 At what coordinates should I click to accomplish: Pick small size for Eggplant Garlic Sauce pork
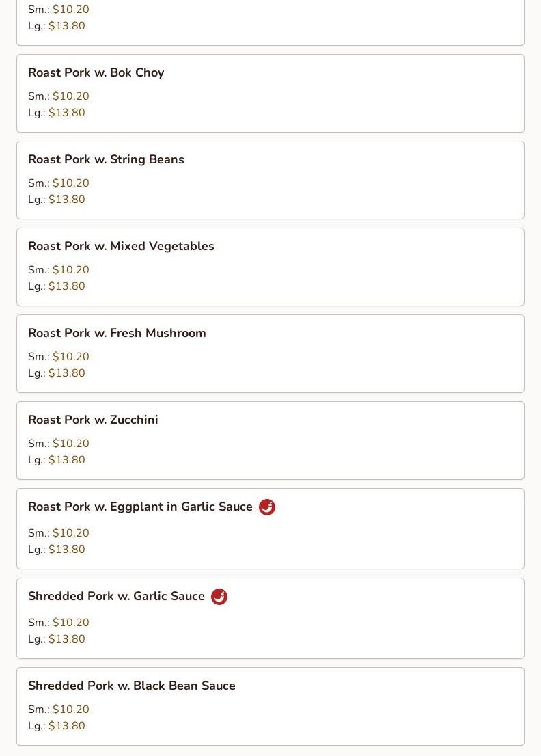(x=70, y=533)
